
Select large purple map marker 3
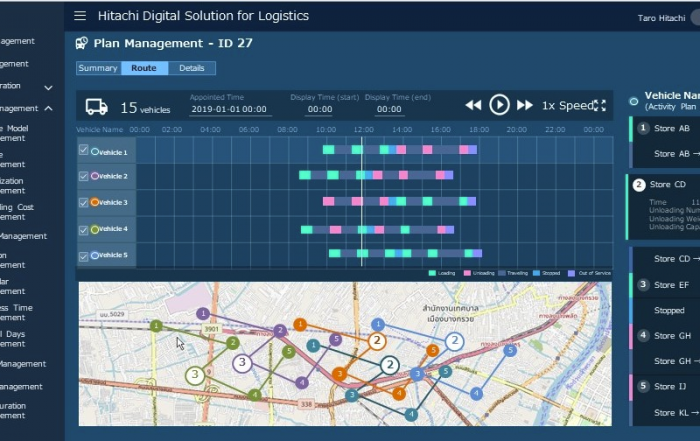[x=242, y=362]
